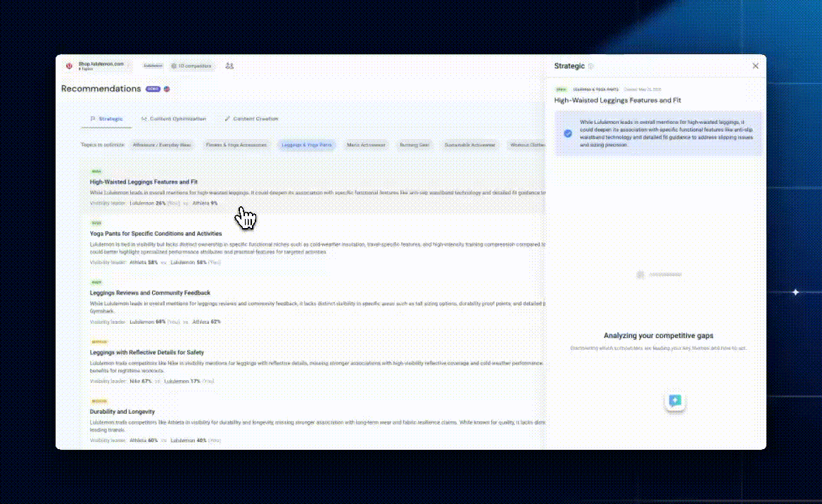Image resolution: width=822 pixels, height=504 pixels.
Task: Open Leggings with Reflective Details for Safety
Action: click(x=147, y=353)
